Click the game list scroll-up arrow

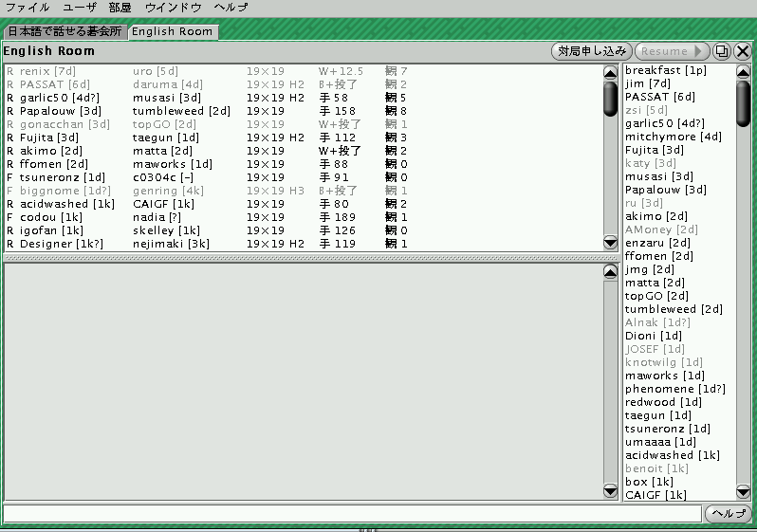[610, 72]
